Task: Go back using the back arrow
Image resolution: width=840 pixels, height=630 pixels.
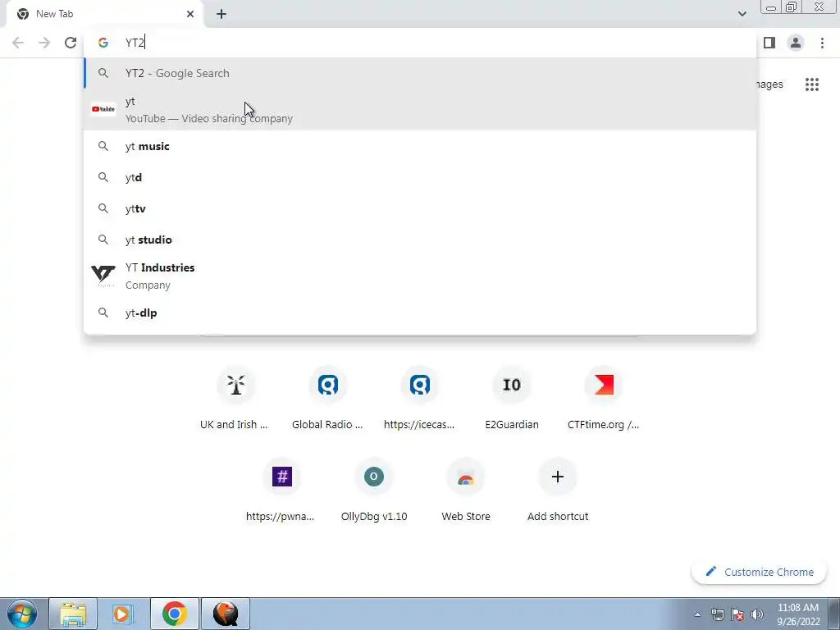Action: tap(18, 43)
